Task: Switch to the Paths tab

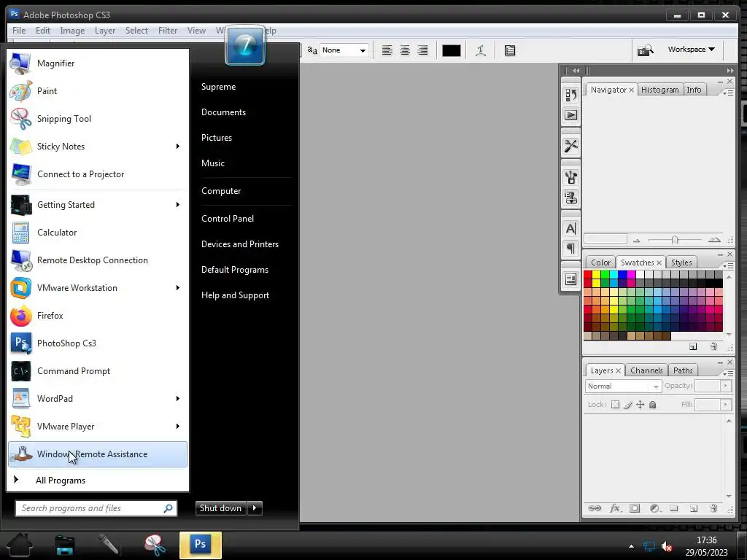Action: pos(683,370)
